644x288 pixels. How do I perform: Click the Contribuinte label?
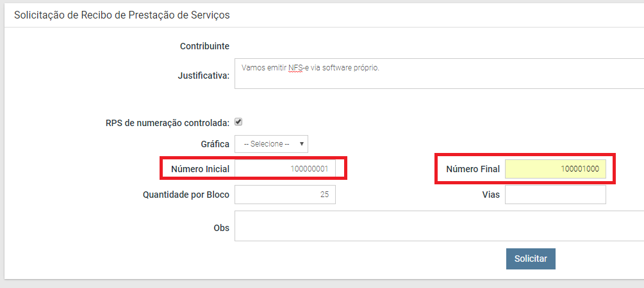pyautogui.click(x=204, y=46)
